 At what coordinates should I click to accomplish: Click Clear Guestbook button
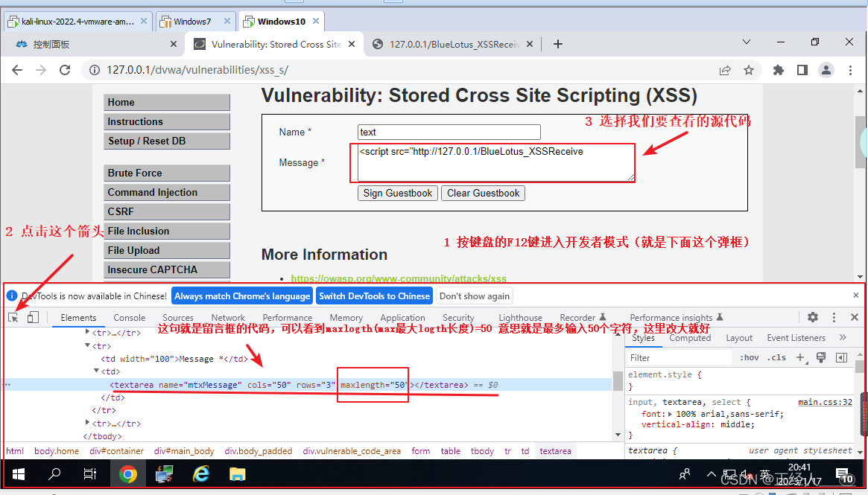[484, 193]
